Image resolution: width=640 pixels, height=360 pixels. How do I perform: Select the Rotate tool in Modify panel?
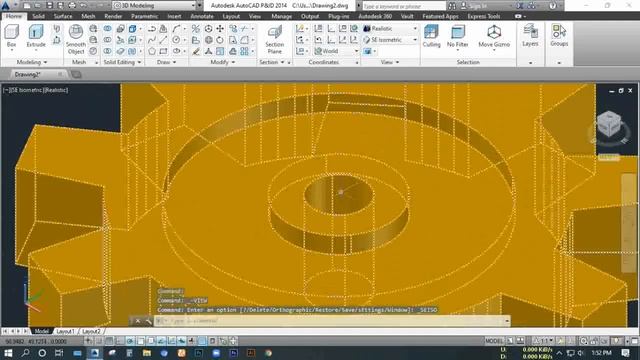tap(220, 40)
